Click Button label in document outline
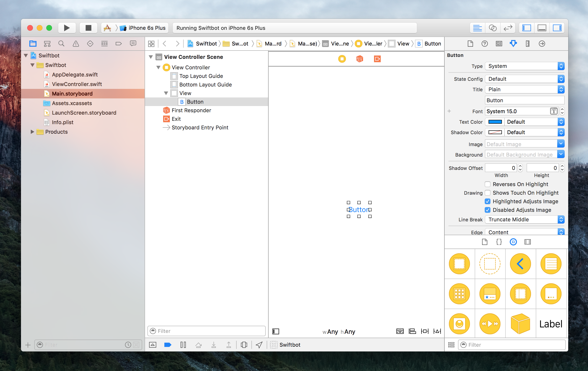 pos(196,102)
